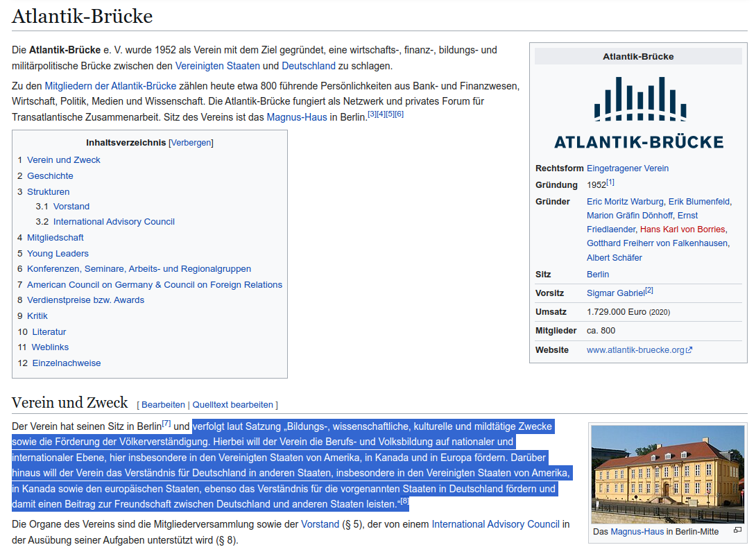Screen dimensions: 756x554
Task: Click the enlarge icon under Magnus-Haus photo
Action: pyautogui.click(x=737, y=530)
